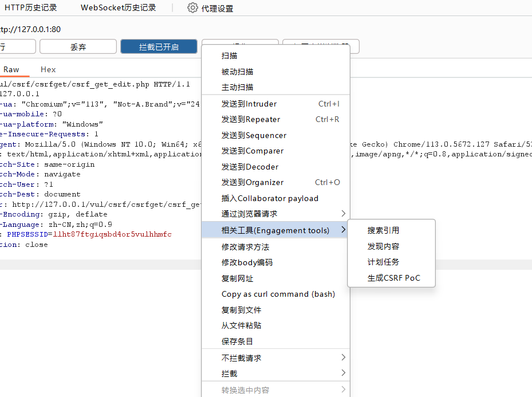Select 生成CSRF PoC from submenu

[393, 278]
